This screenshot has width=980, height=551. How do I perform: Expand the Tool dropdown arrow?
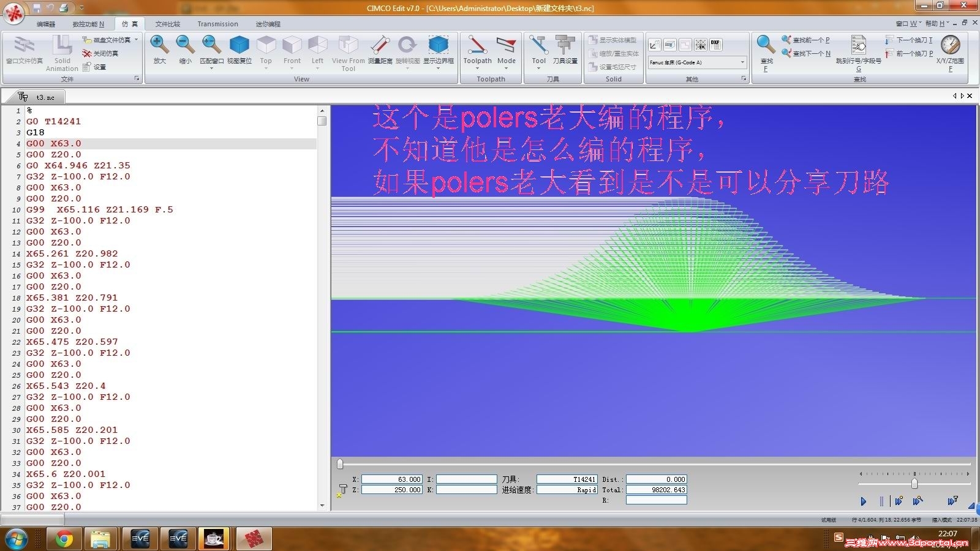(538, 68)
